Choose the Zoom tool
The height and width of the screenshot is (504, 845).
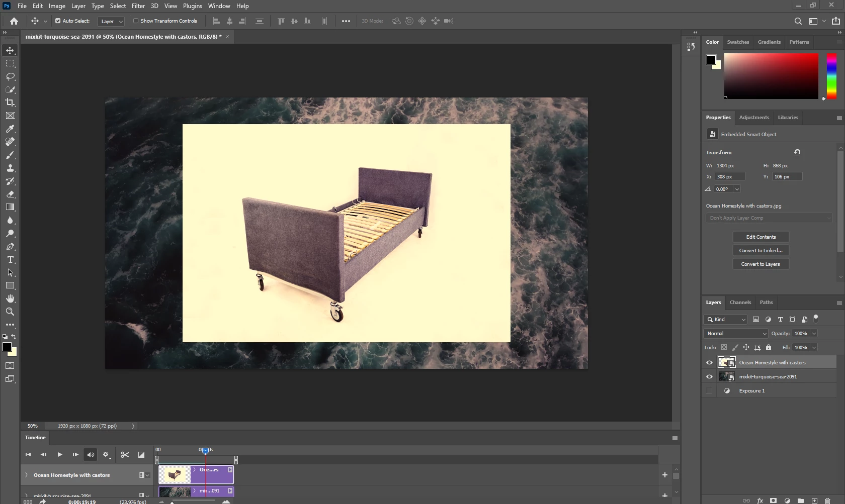[10, 312]
